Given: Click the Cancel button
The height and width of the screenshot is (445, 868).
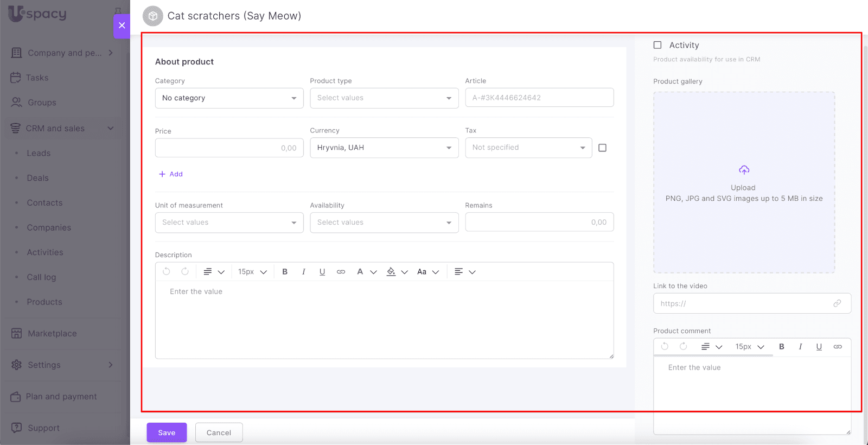Looking at the screenshot, I should click(x=219, y=433).
